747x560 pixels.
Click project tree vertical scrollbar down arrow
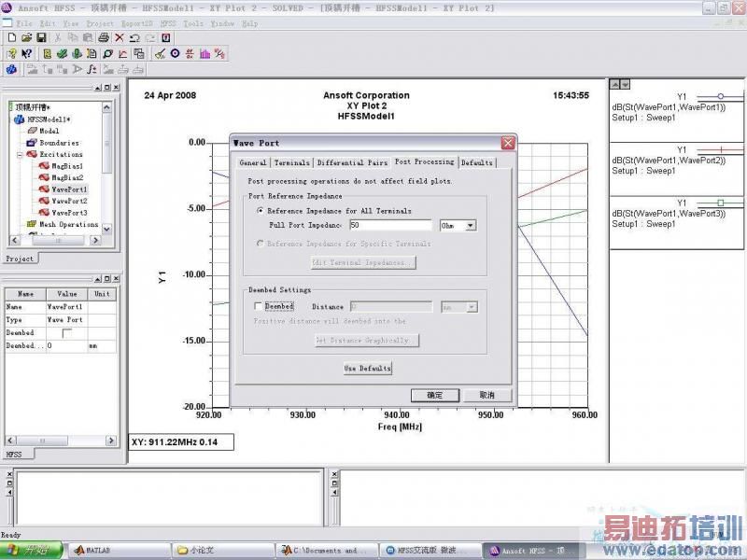106,229
